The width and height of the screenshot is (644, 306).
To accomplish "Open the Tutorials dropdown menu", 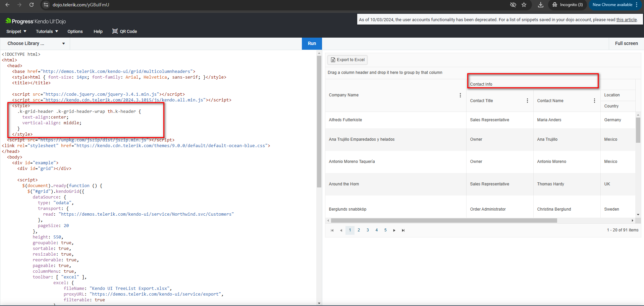I will point(47,32).
